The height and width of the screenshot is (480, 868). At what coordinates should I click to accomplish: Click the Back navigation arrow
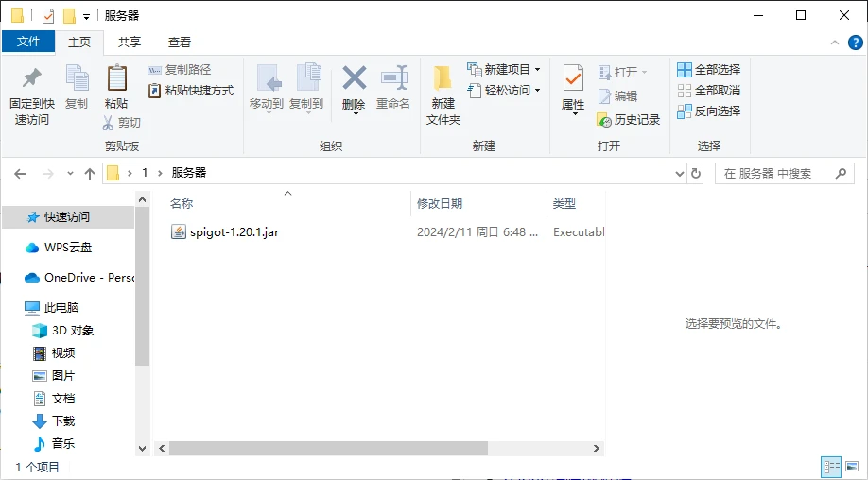(x=20, y=174)
